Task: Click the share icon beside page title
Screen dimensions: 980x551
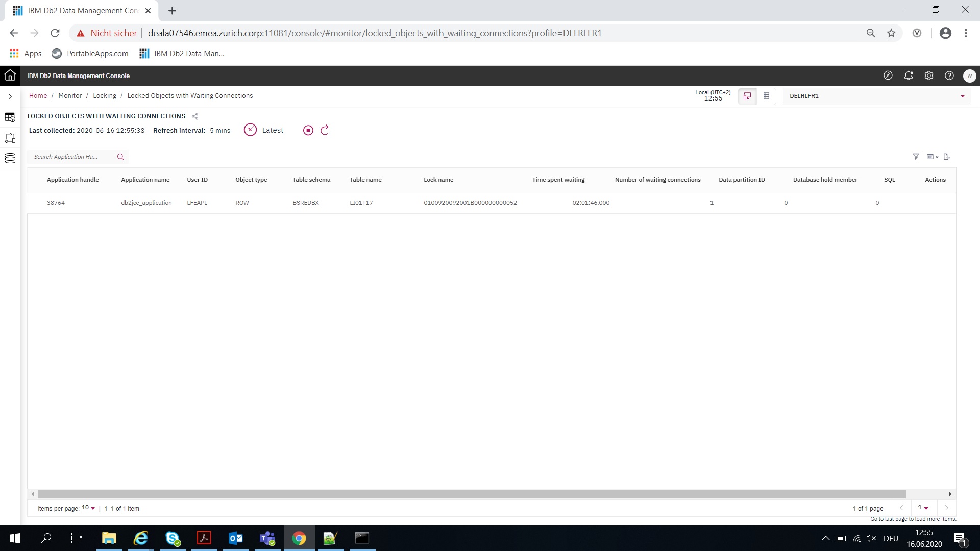Action: (x=195, y=116)
